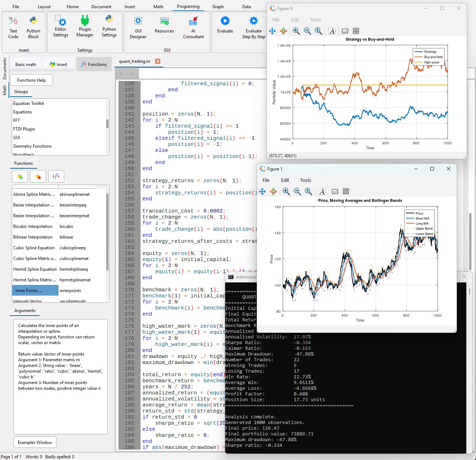Click the address field above the code editor
This screenshot has height=460, width=476.
[x=307, y=74]
